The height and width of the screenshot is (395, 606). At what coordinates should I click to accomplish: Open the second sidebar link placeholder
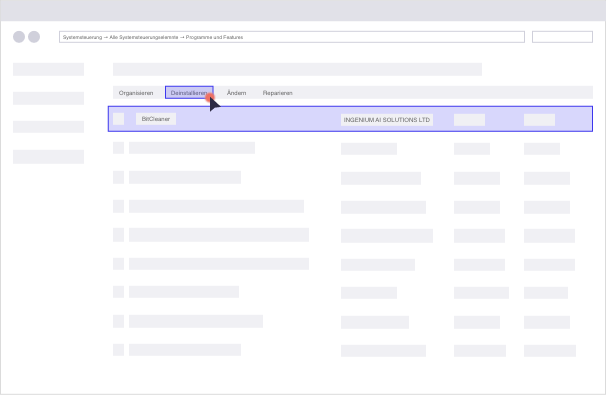tap(48, 98)
